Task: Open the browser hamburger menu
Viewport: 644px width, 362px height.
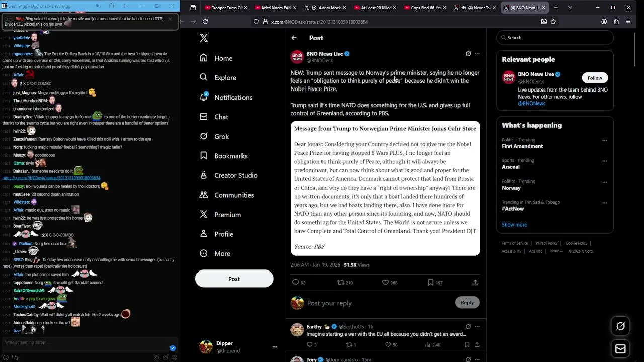Action: click(x=628, y=22)
